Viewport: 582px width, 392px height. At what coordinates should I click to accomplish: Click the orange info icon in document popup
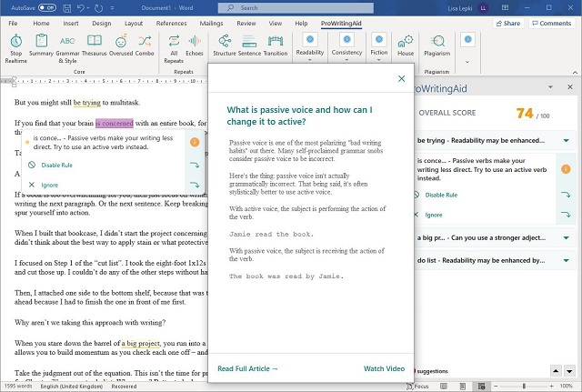[x=195, y=142]
